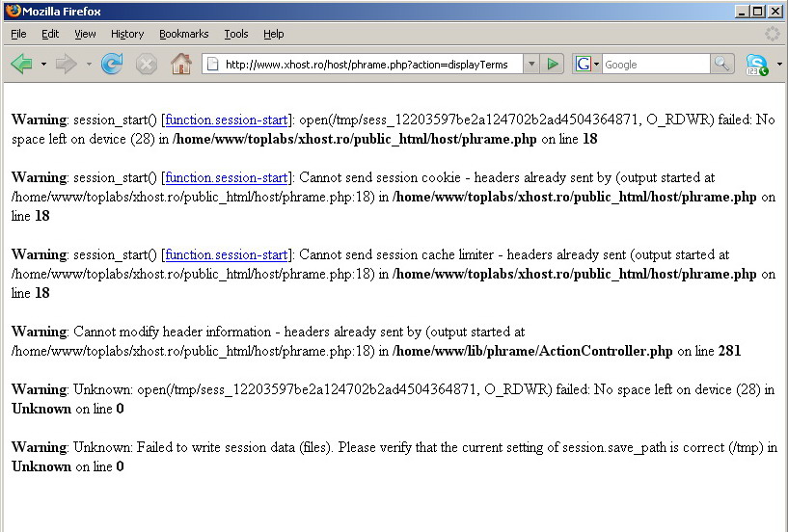788x532 pixels.
Task: Click the green Go arrow button
Action: (553, 65)
